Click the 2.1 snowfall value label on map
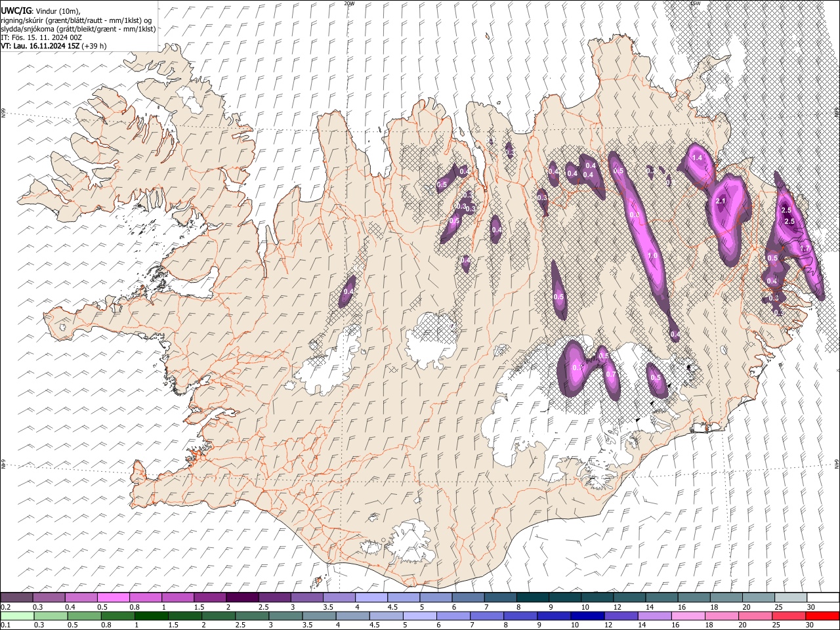The width and height of the screenshot is (840, 630). pyautogui.click(x=721, y=201)
